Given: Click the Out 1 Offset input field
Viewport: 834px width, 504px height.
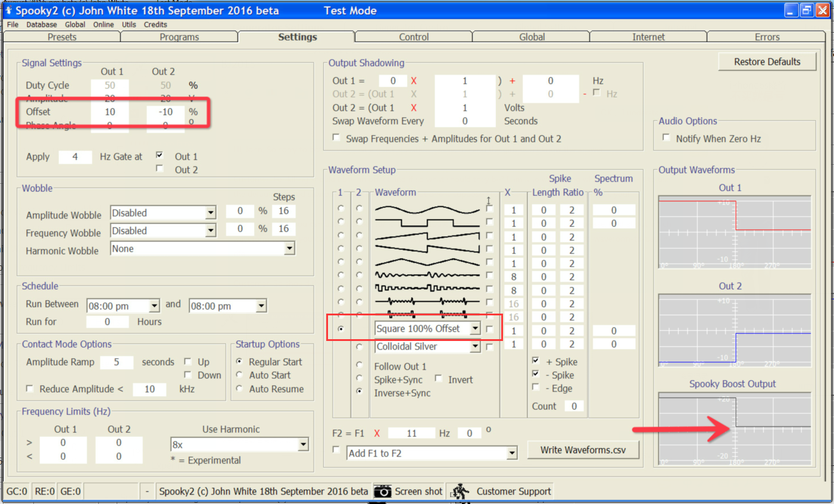Looking at the screenshot, I should 110,112.
